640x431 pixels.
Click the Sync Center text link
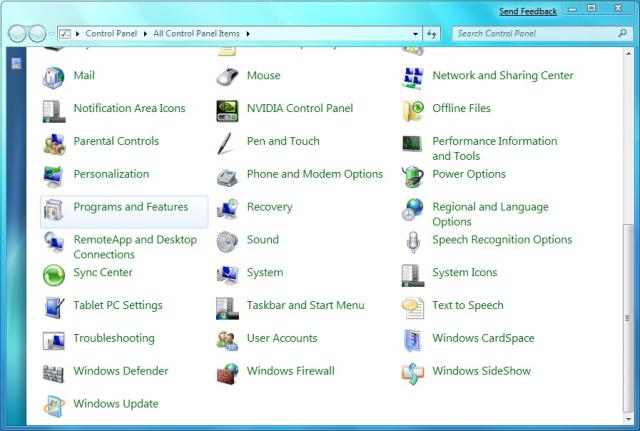(x=103, y=273)
